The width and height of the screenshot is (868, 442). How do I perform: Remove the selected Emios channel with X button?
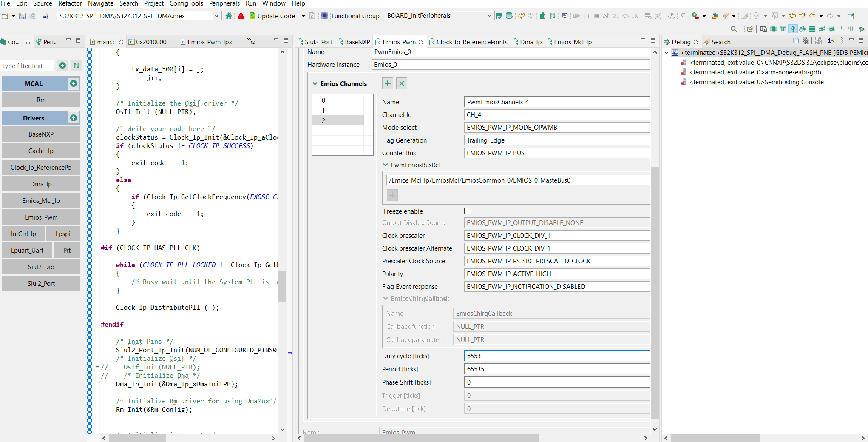pos(401,83)
